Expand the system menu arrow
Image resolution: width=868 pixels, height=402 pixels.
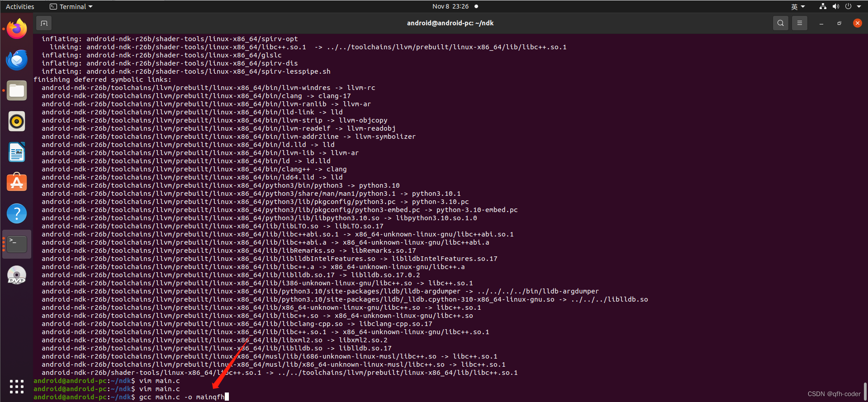tap(859, 6)
